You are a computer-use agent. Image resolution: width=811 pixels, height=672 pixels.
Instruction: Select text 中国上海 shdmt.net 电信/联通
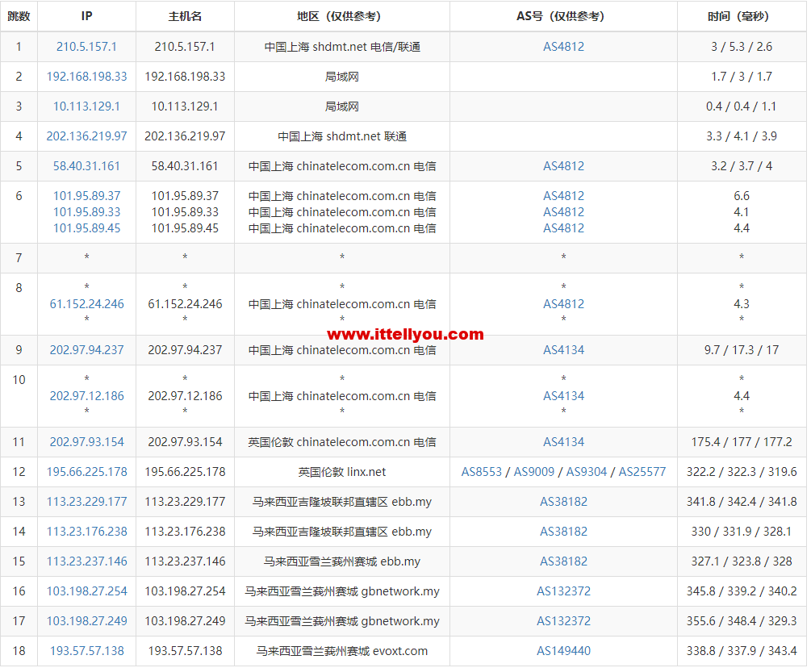342,47
